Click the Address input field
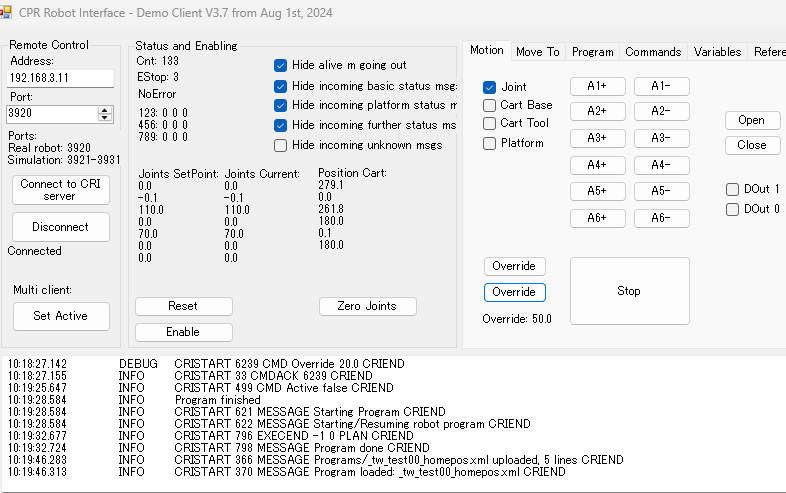Viewport: 786px width, 493px height. [60, 78]
